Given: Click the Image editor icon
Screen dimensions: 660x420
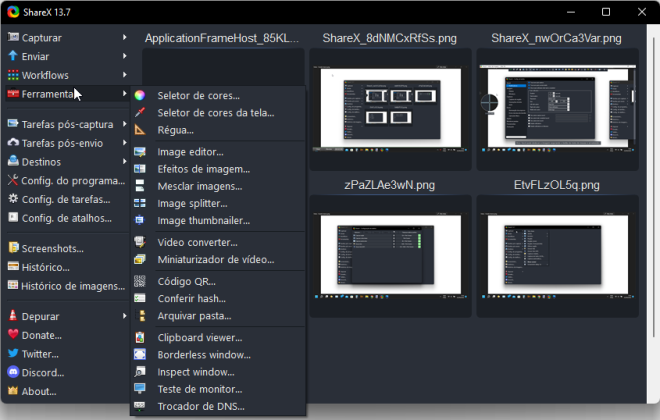Looking at the screenshot, I should click(140, 152).
